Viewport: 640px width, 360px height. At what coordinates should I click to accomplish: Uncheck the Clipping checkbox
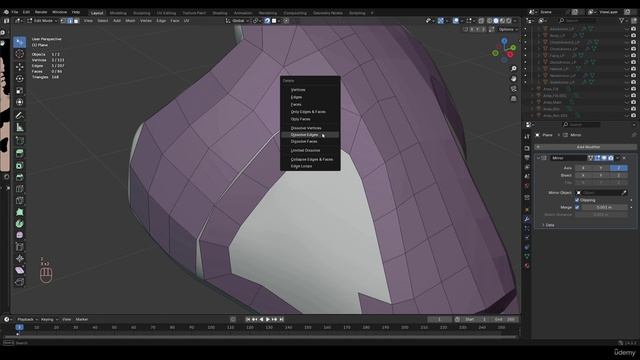coord(577,200)
